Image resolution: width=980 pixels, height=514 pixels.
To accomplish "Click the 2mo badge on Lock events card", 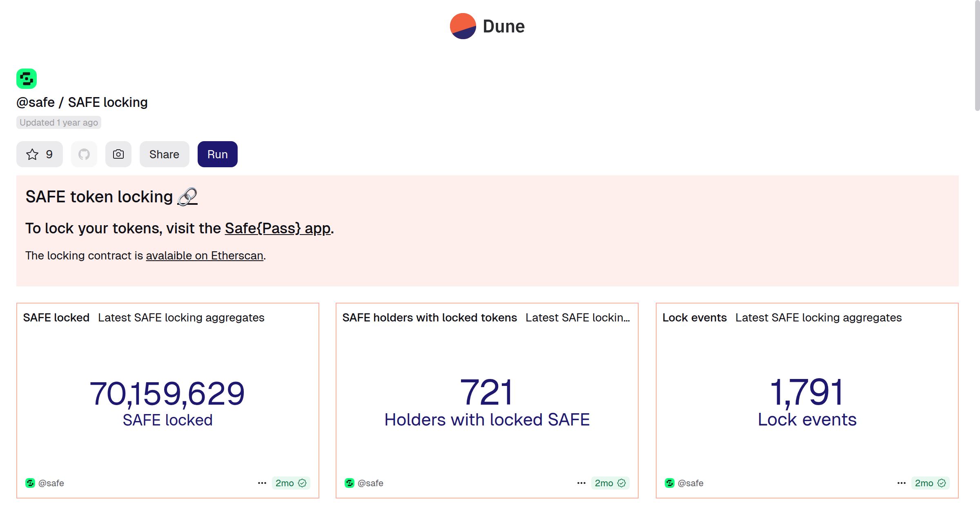I will point(929,483).
